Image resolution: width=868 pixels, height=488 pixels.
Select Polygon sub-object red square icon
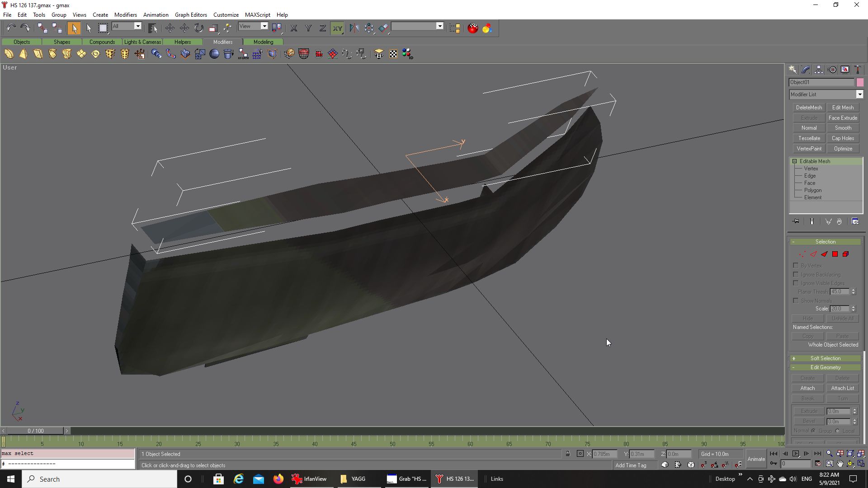coord(835,254)
